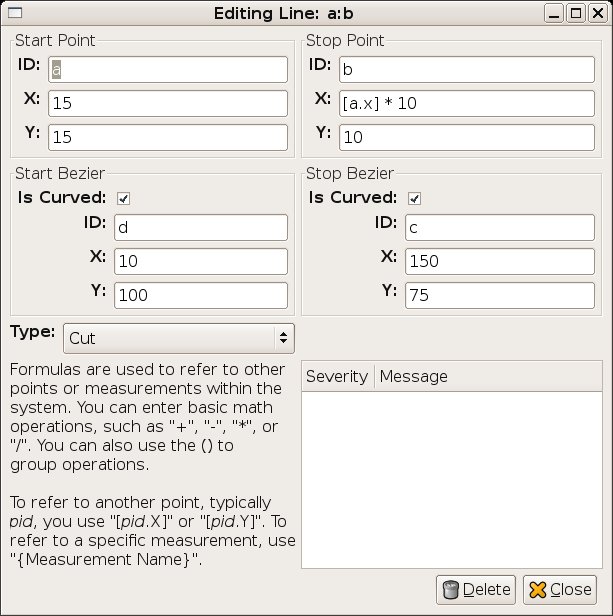Click the Delete button with trash icon

coord(476,590)
